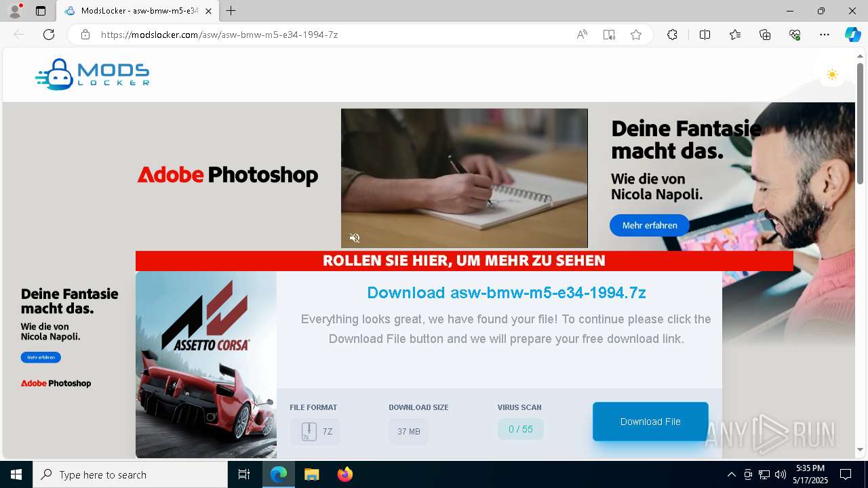This screenshot has height=488, width=868.
Task: Open Favorites list icon
Action: 735,35
